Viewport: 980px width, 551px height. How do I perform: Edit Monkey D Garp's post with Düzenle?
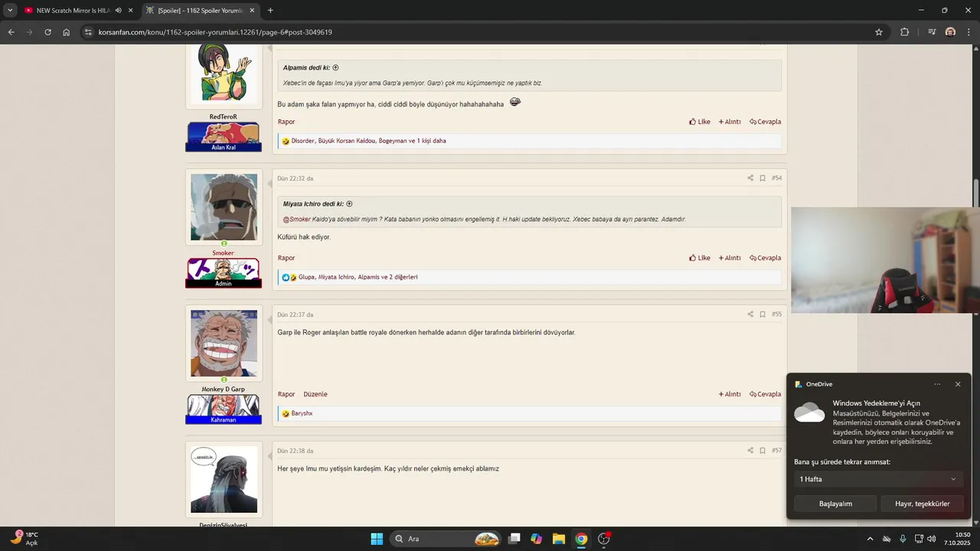pos(315,394)
